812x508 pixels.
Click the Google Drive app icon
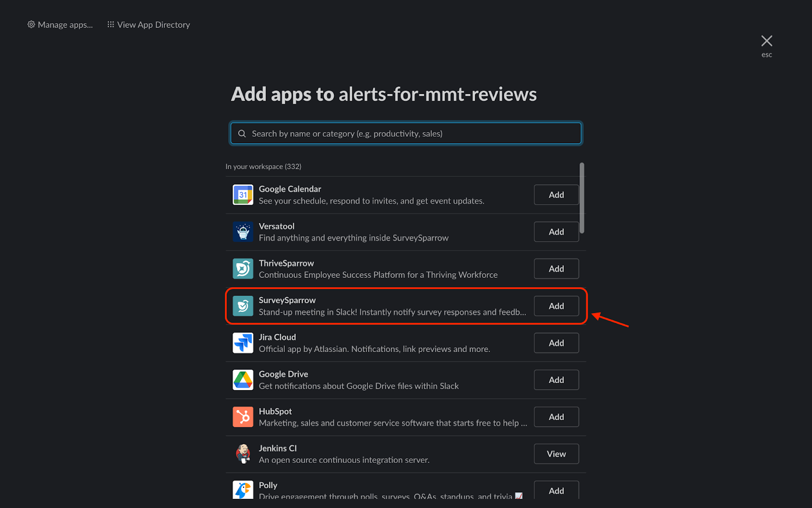tap(243, 380)
